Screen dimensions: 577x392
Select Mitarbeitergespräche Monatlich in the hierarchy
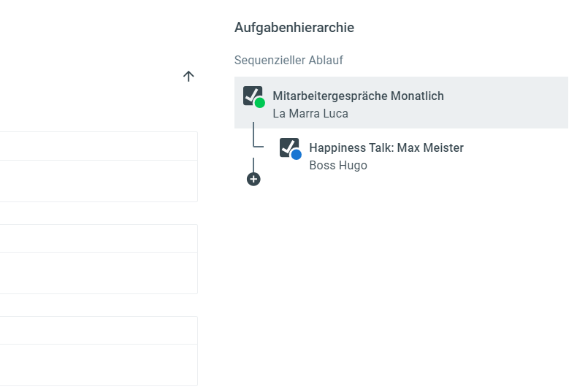coord(358,96)
